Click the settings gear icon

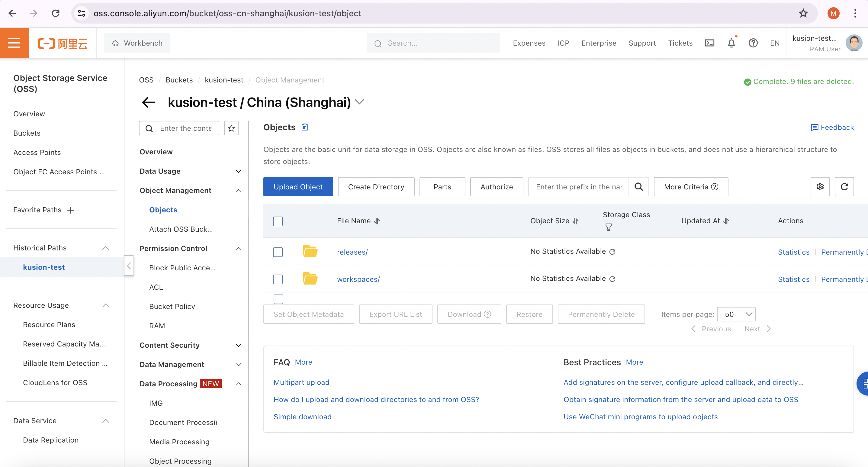(x=820, y=187)
